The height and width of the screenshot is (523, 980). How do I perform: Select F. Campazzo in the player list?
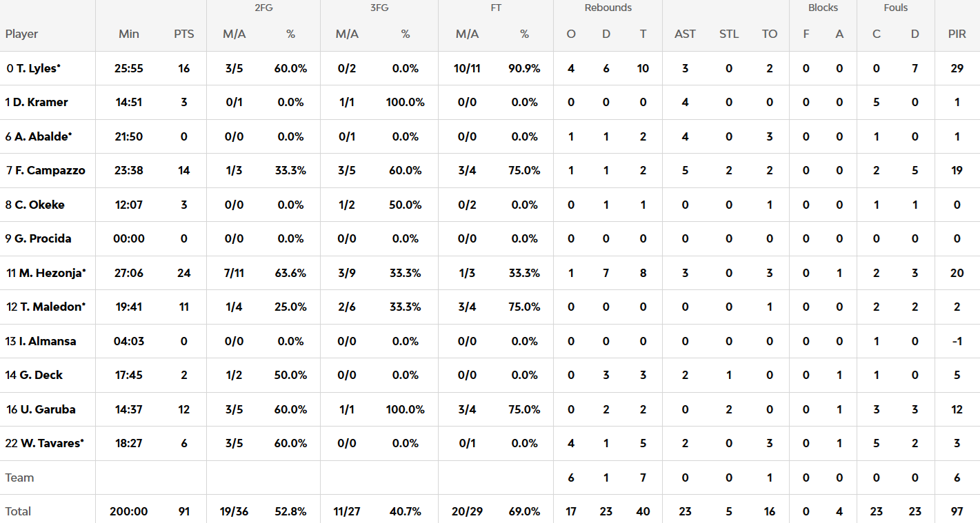(50, 170)
